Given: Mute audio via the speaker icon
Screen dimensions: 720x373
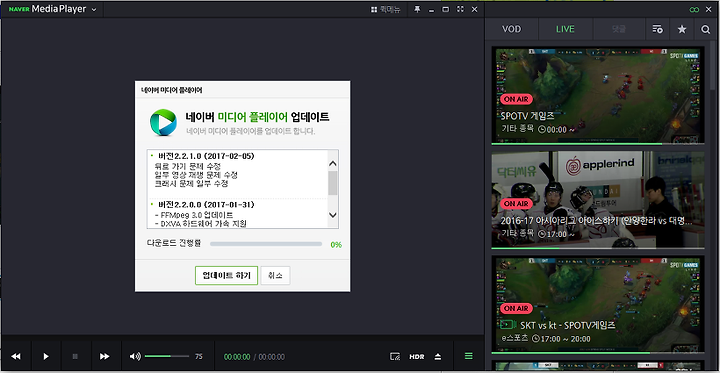Looking at the screenshot, I should pyautogui.click(x=135, y=356).
